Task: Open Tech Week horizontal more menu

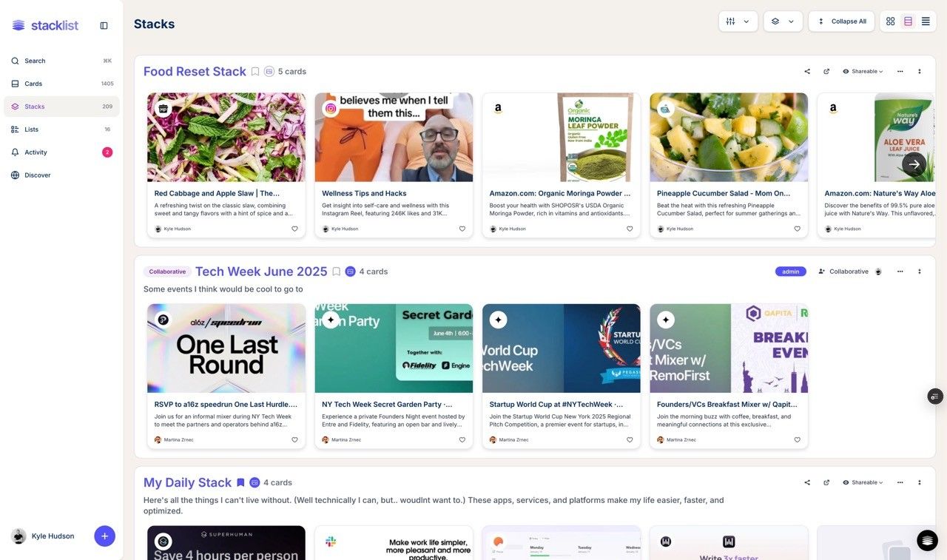Action: coord(900,271)
